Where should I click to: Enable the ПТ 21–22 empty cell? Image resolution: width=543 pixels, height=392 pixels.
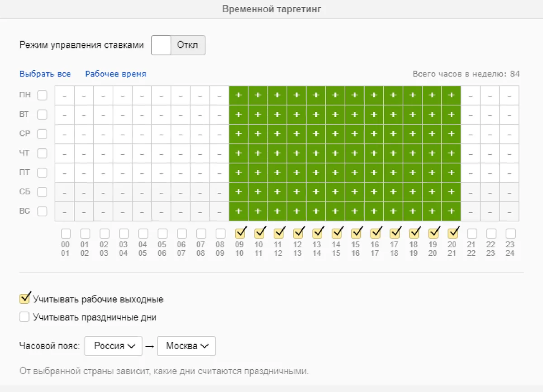(471, 173)
